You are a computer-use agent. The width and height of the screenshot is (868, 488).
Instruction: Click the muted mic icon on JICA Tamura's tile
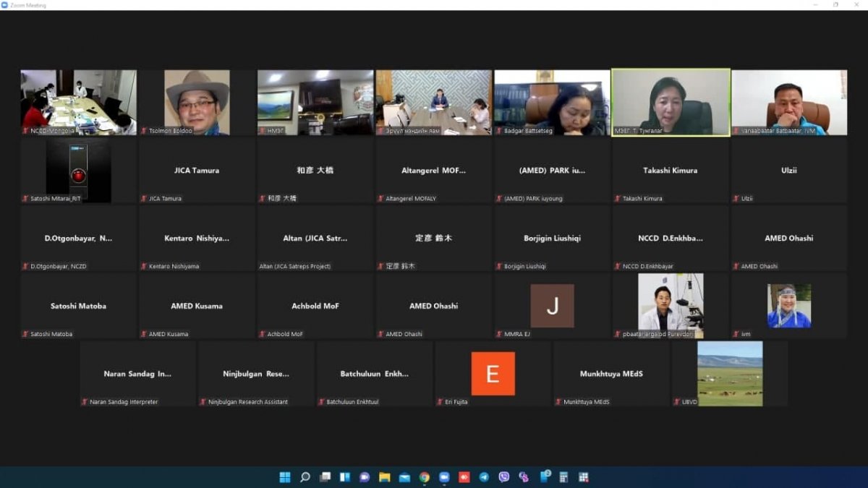144,198
